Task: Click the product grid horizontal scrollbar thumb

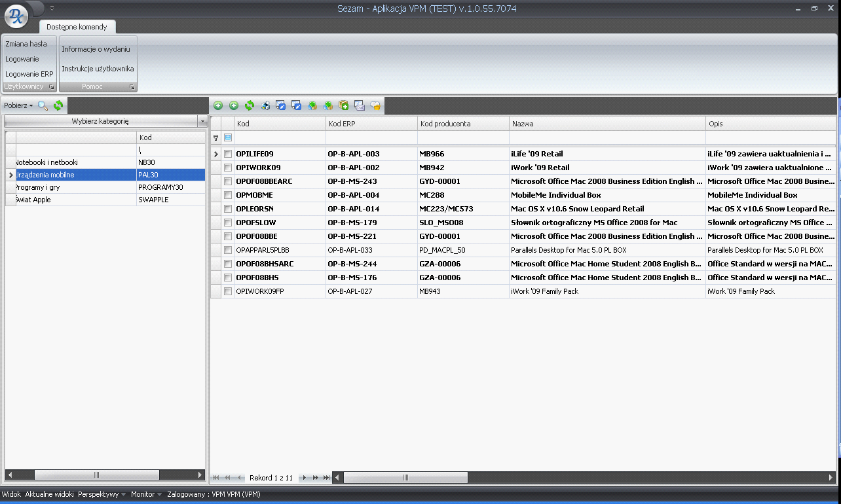Action: (405, 478)
